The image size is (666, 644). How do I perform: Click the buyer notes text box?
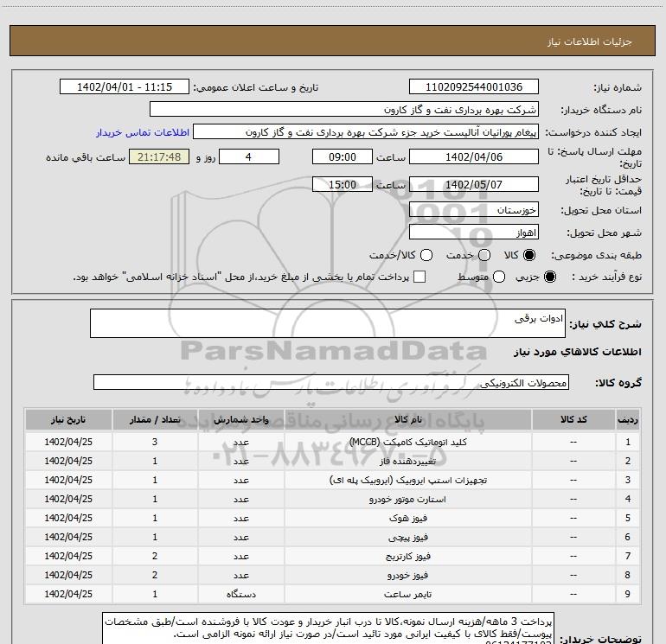click(x=329, y=628)
